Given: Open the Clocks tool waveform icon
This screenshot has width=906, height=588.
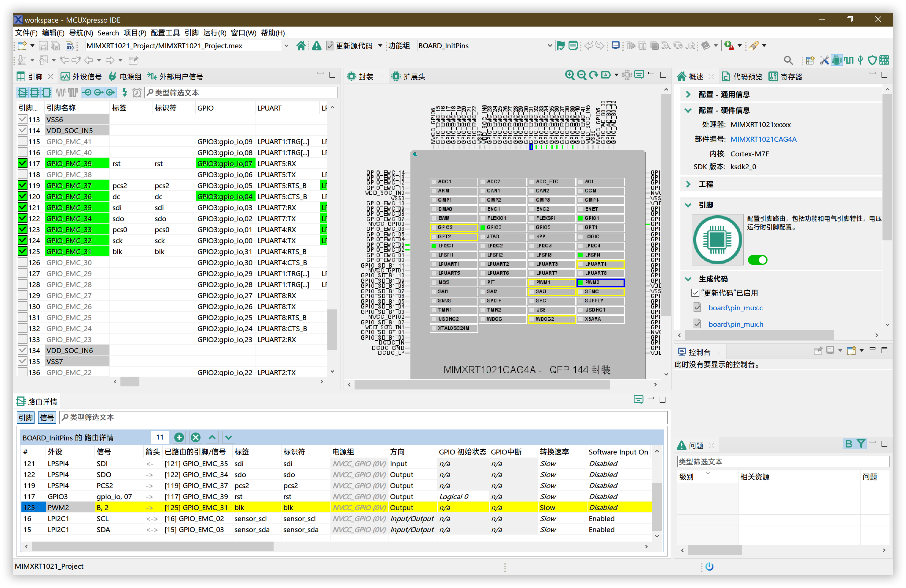Looking at the screenshot, I should tap(849, 60).
